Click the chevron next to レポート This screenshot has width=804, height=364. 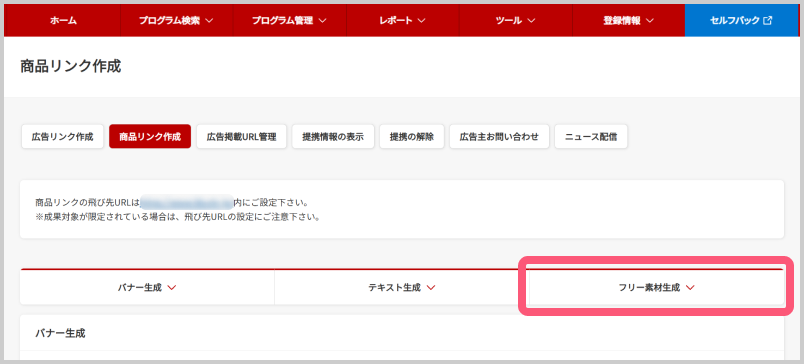pyautogui.click(x=421, y=21)
